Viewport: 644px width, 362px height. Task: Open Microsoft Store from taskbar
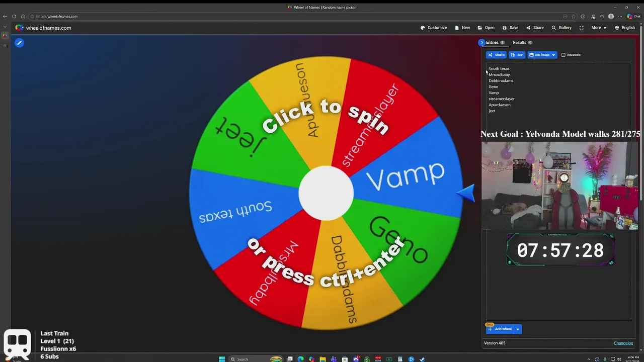[x=345, y=359]
